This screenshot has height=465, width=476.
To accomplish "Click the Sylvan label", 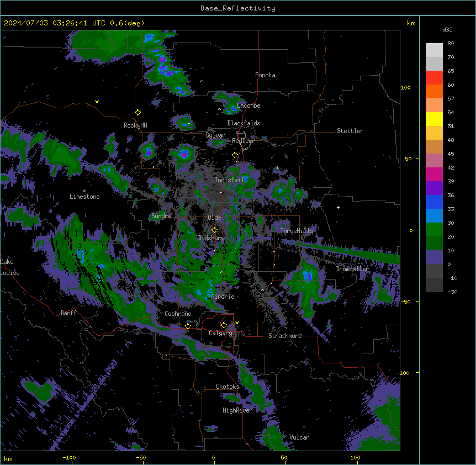I will (215, 135).
